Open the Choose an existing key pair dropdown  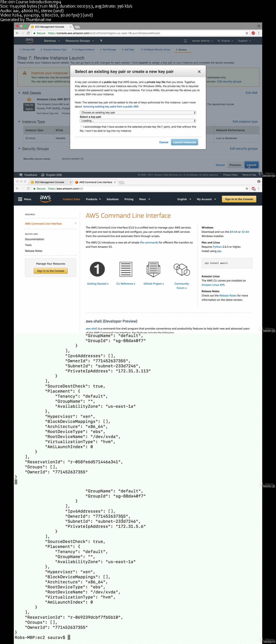pos(138,113)
